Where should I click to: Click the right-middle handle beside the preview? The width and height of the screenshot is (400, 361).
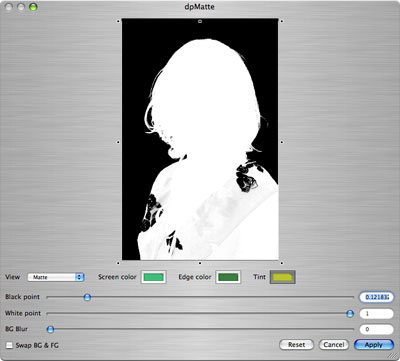(282, 142)
